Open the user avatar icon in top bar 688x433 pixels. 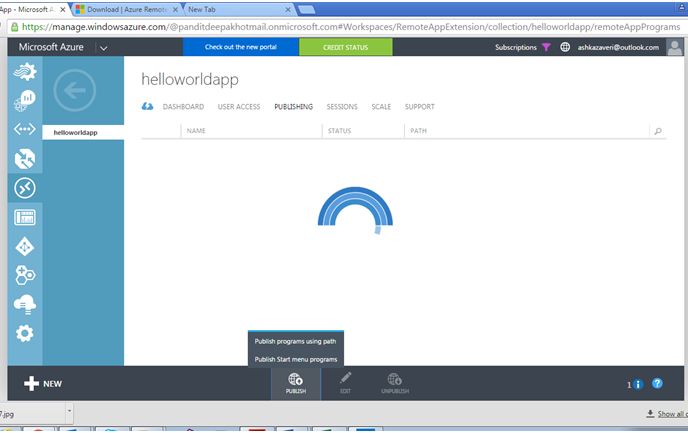(675, 47)
